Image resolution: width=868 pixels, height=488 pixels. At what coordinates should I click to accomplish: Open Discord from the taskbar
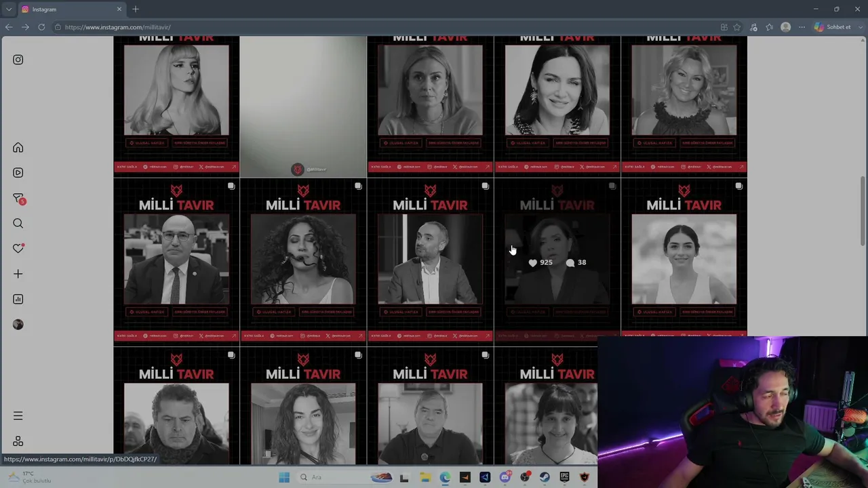click(505, 477)
